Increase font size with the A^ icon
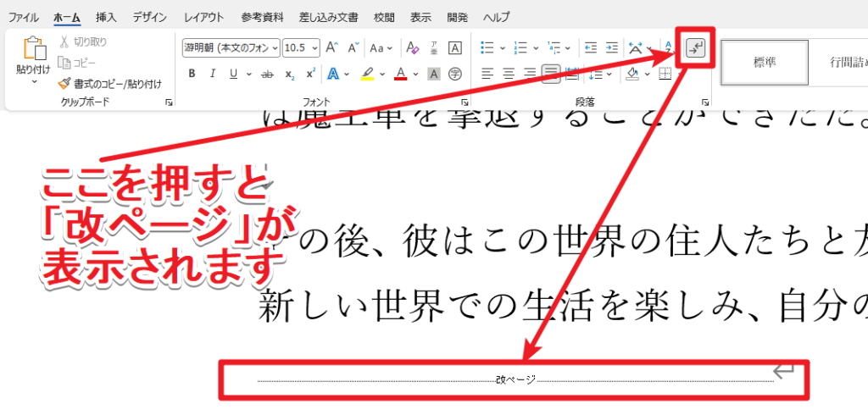 tap(331, 47)
